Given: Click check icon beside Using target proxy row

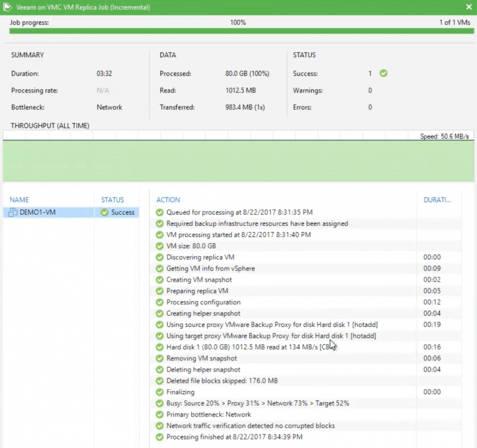Looking at the screenshot, I should (160, 336).
